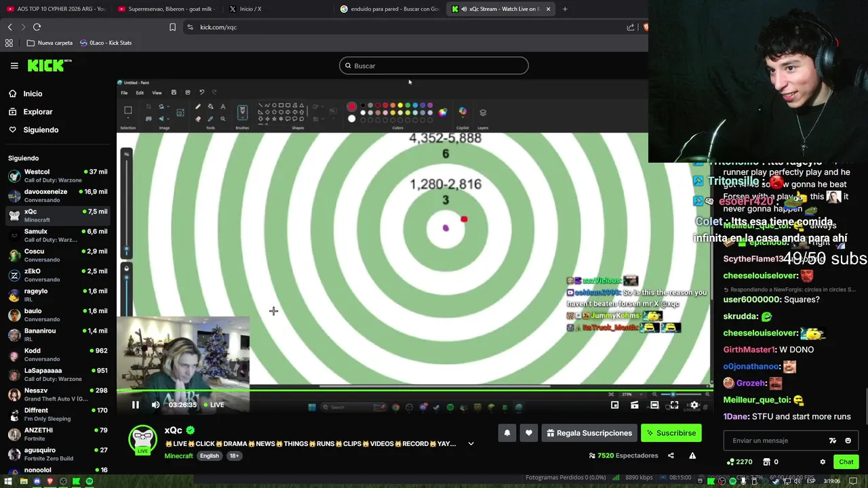Click the browser share icon
Screen dimensions: 868x488
click(631, 27)
